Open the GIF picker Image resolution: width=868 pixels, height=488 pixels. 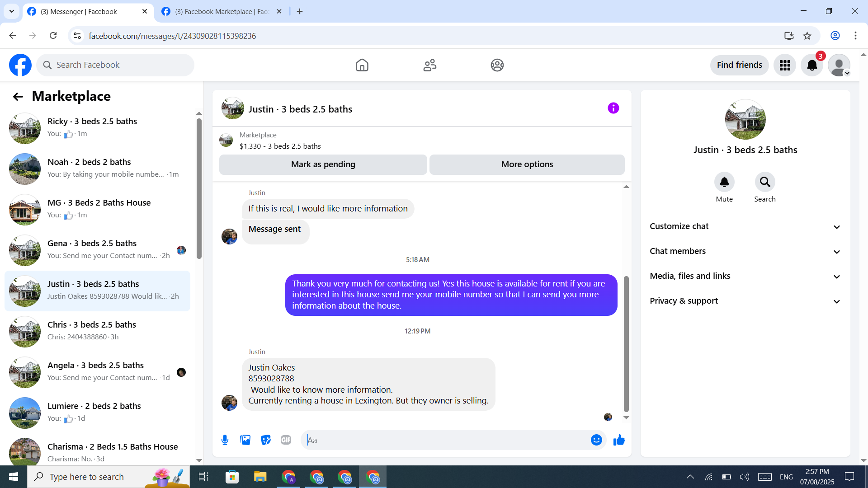286,440
